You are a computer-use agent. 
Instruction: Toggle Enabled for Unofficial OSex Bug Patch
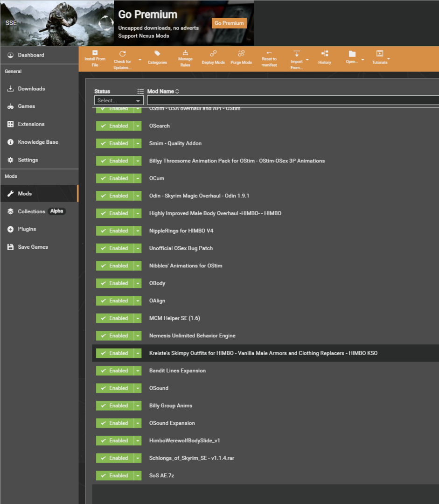click(x=115, y=248)
